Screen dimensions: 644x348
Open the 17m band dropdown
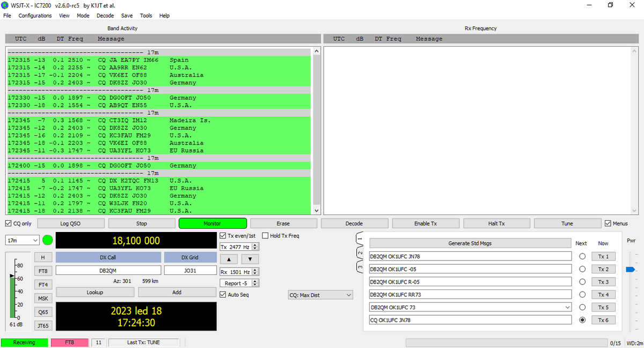pos(22,240)
